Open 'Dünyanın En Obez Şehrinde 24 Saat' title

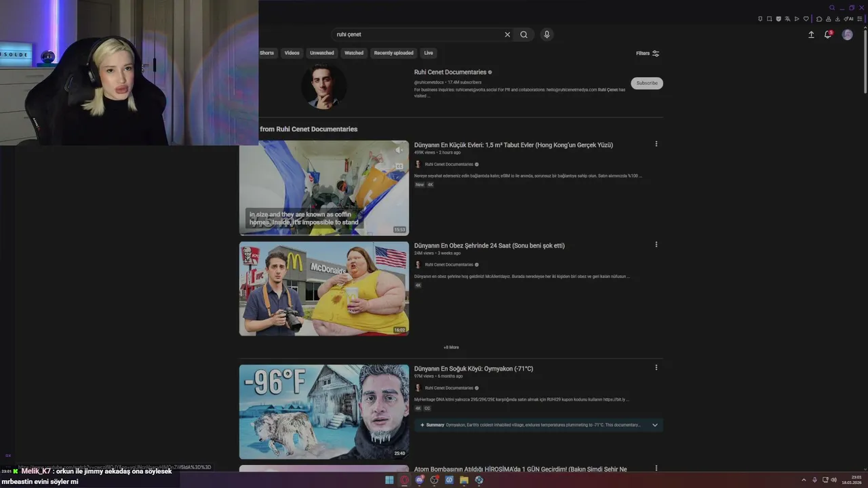pos(489,245)
